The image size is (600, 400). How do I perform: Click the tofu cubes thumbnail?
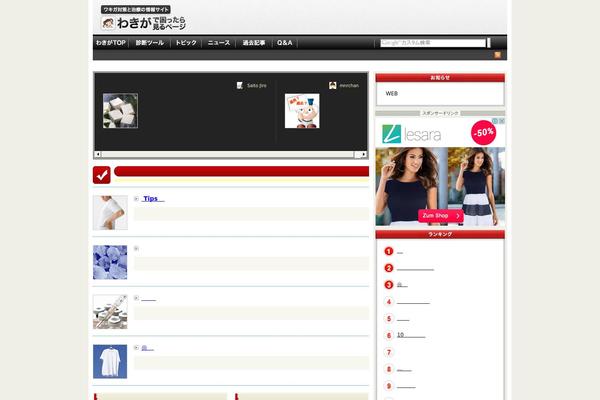click(x=120, y=111)
